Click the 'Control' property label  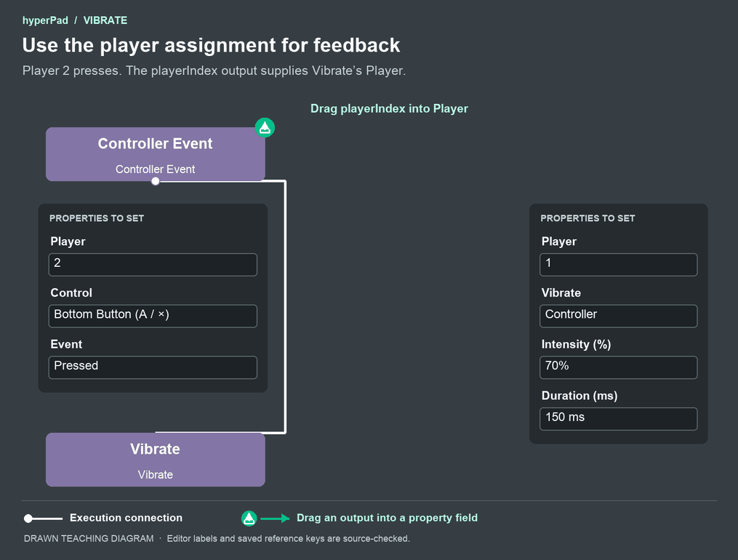tap(71, 292)
